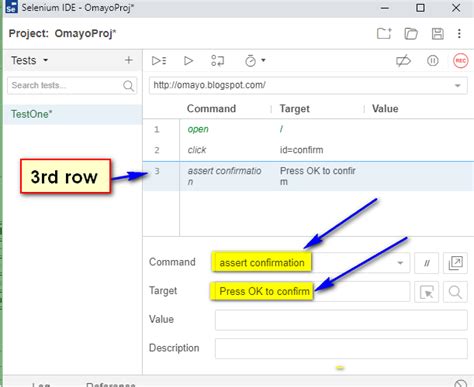The width and height of the screenshot is (474, 387).
Task: Open base URL dropdown arrow
Action: click(458, 85)
